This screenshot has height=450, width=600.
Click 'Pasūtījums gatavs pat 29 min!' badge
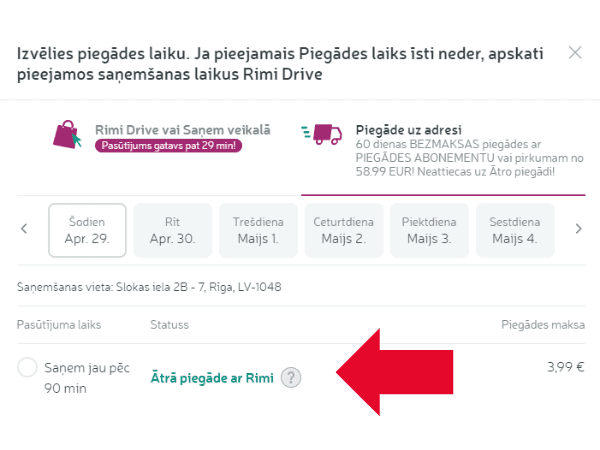point(168,146)
